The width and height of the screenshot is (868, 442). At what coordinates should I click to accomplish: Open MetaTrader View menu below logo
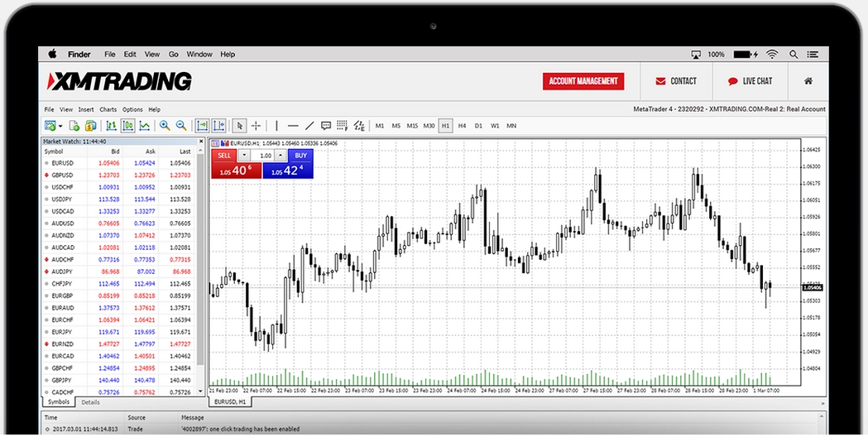pyautogui.click(x=66, y=109)
